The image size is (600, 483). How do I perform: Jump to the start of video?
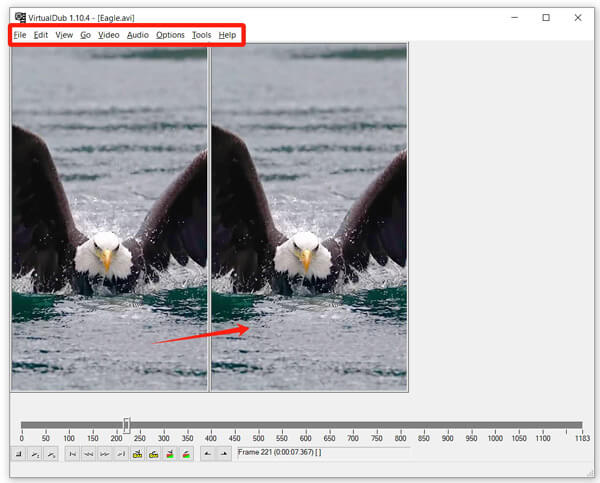pos(72,454)
